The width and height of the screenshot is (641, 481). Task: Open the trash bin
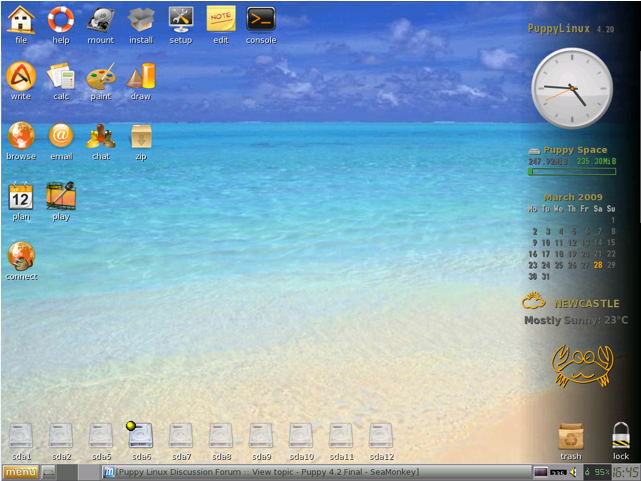point(571,435)
